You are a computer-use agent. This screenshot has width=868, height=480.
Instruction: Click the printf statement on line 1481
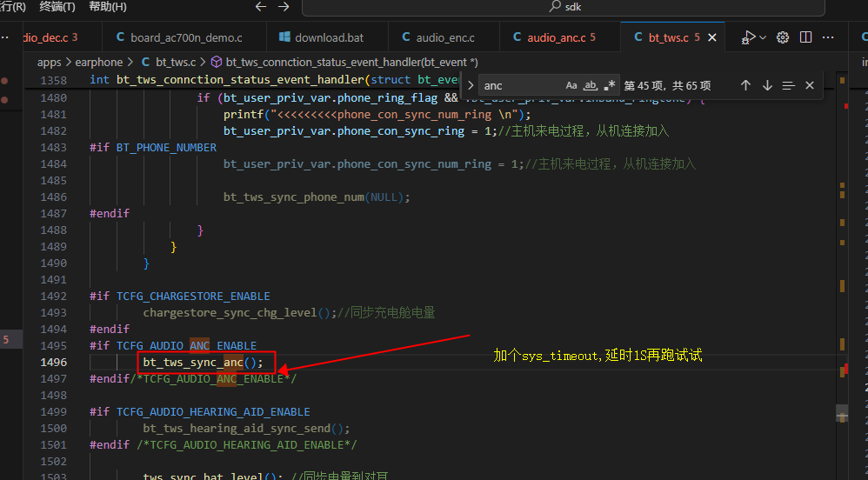pyautogui.click(x=377, y=114)
